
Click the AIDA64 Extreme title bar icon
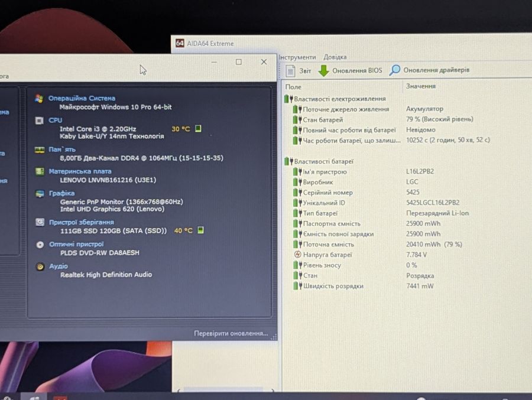[x=180, y=43]
